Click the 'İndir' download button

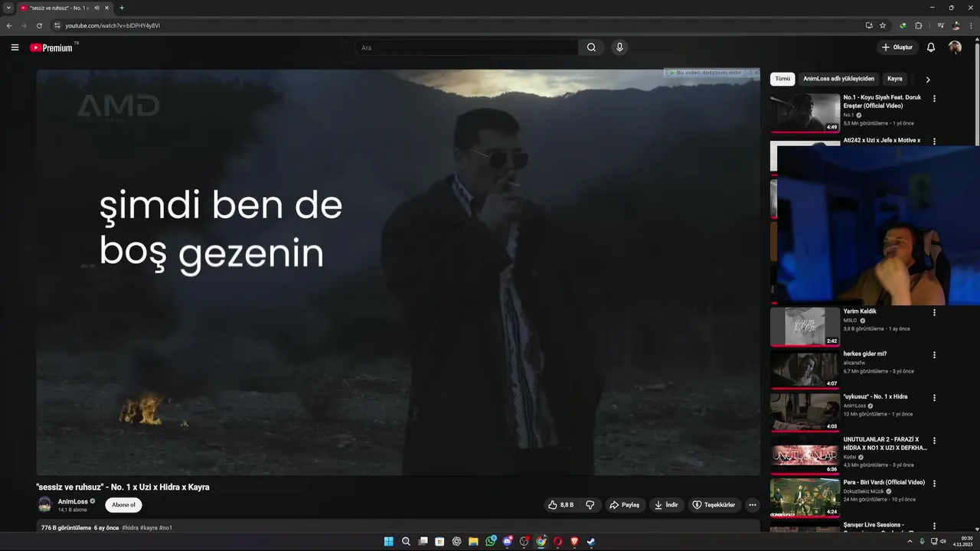(x=666, y=505)
